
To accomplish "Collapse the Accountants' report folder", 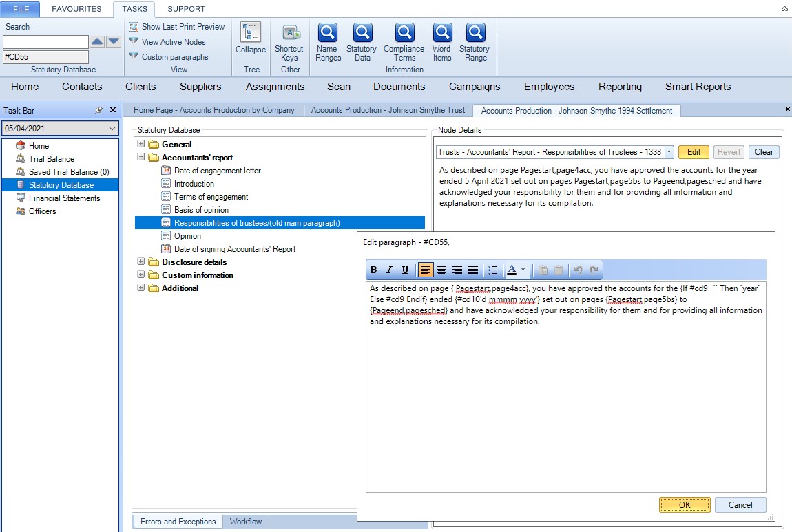I will (x=141, y=157).
